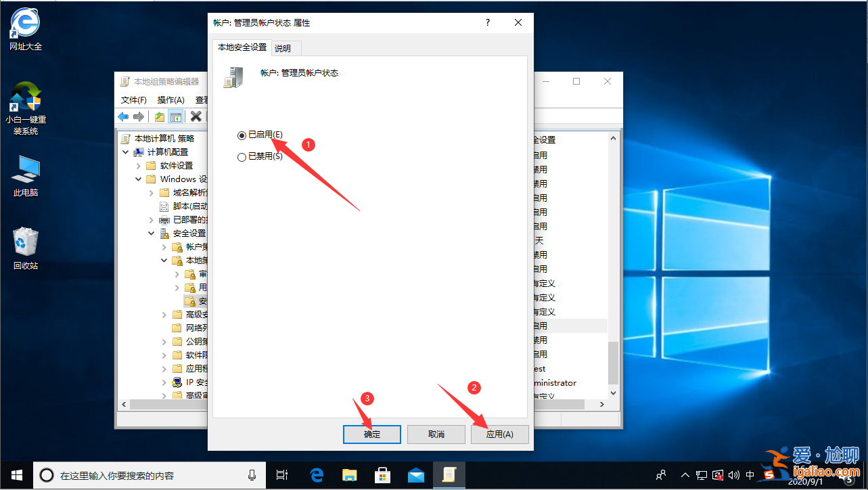Select the 已禁用(S) radio button
The image size is (868, 490).
(242, 156)
